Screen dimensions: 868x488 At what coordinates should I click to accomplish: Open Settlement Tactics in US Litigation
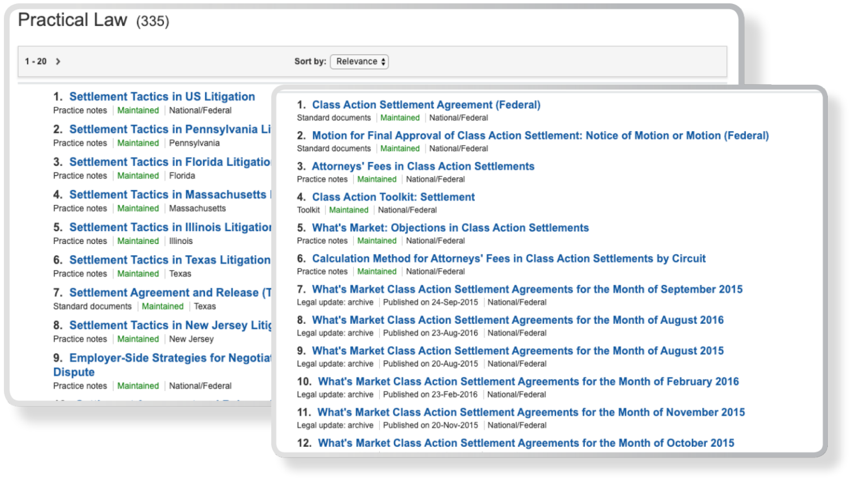[x=162, y=97]
